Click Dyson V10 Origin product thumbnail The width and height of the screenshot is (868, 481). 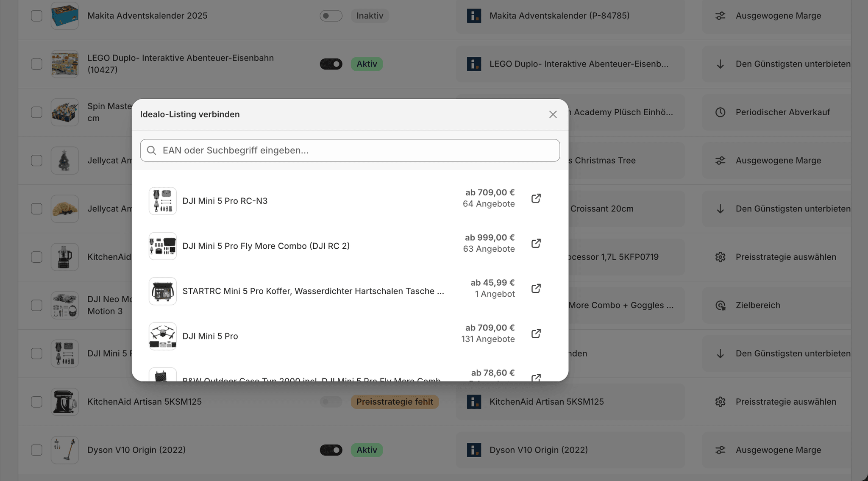click(x=65, y=450)
